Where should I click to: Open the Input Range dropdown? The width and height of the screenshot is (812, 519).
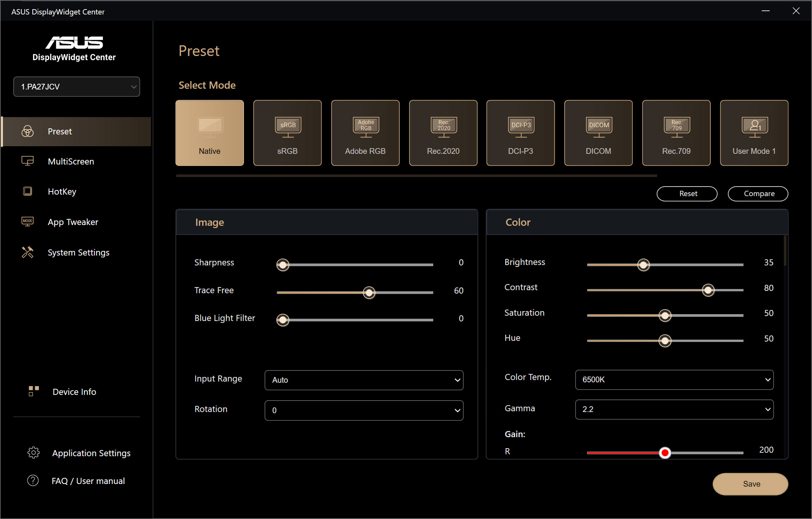point(364,380)
